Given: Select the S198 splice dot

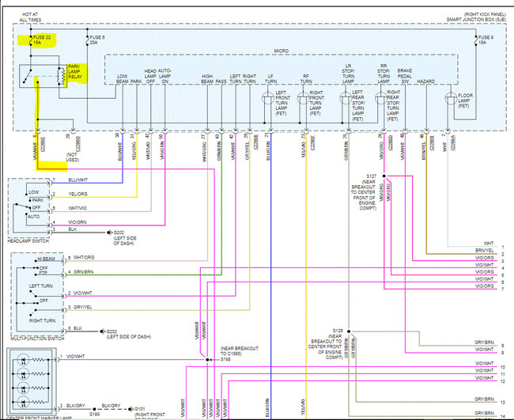Looking at the screenshot, I should pyautogui.click(x=207, y=360).
